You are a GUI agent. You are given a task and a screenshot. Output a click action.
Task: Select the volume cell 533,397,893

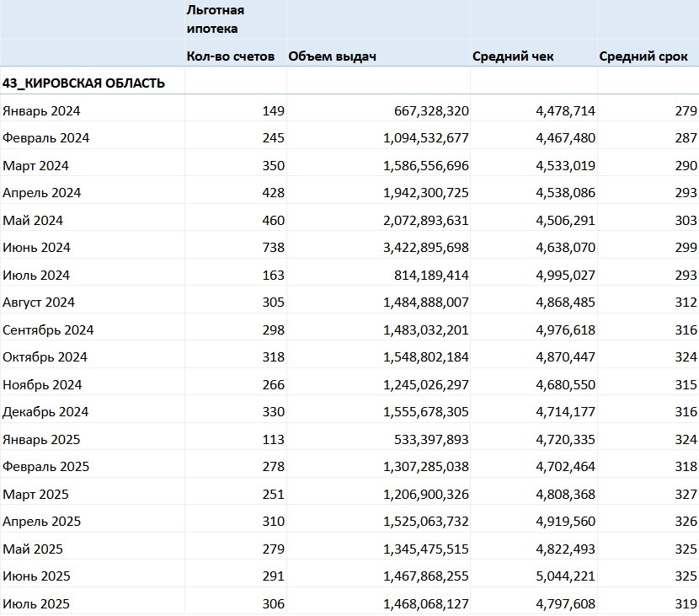click(x=431, y=439)
